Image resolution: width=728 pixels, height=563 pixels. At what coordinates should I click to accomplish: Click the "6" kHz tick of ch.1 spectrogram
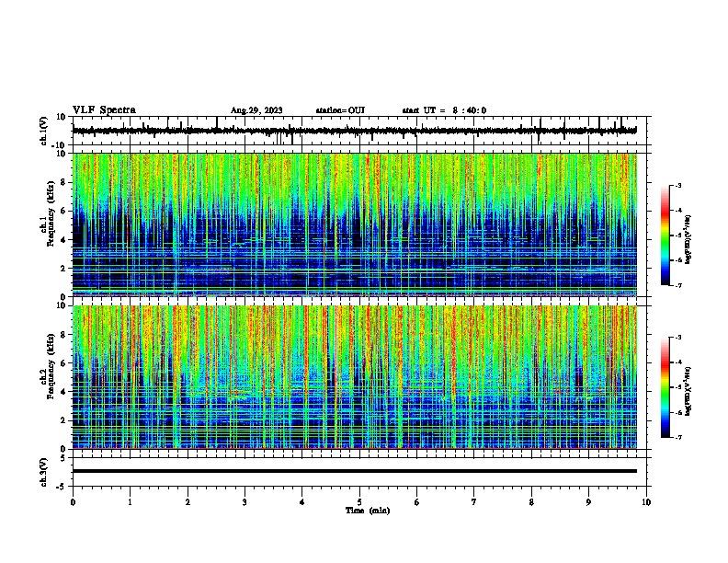tap(63, 211)
